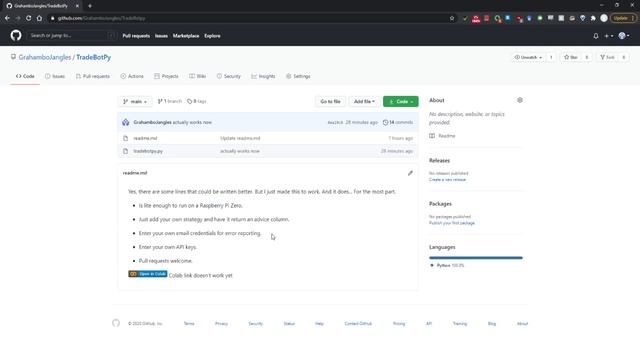The height and width of the screenshot is (360, 640).
Task: Open the browser extensions puzzle icon
Action: (593, 18)
